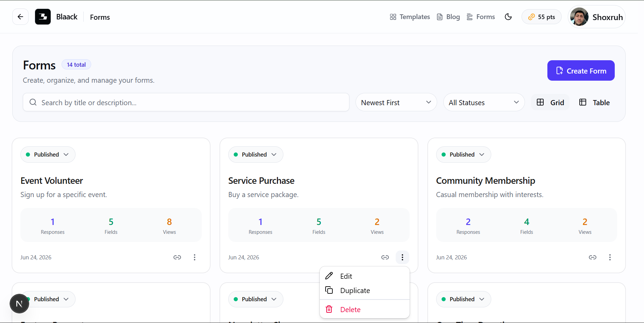Open more options for Event Volunteer
The width and height of the screenshot is (644, 323).
[x=195, y=257]
